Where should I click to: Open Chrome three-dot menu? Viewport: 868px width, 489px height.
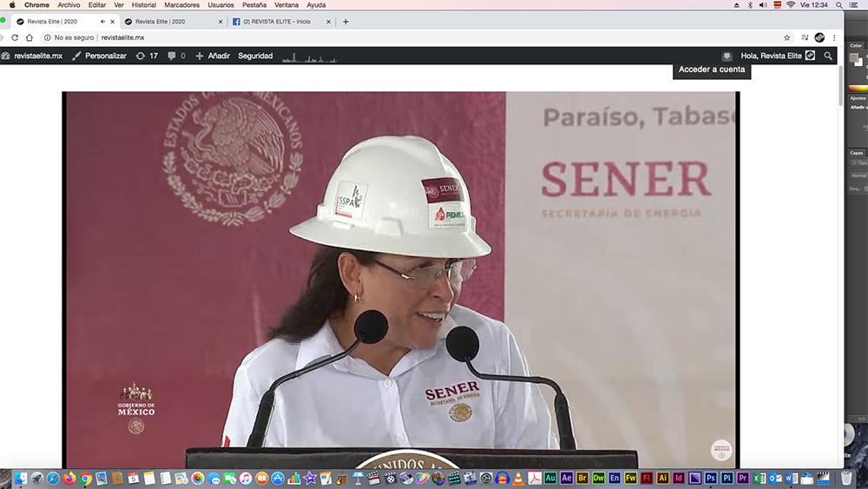[834, 37]
